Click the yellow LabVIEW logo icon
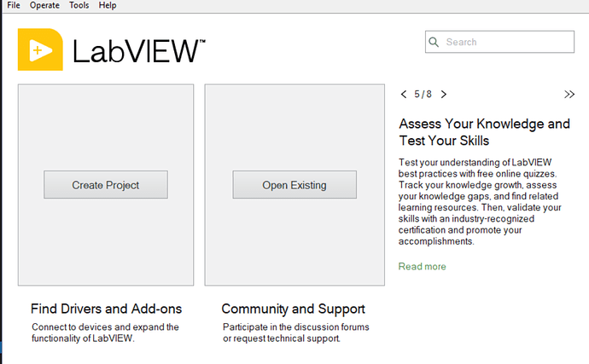The image size is (589, 364). tap(40, 49)
